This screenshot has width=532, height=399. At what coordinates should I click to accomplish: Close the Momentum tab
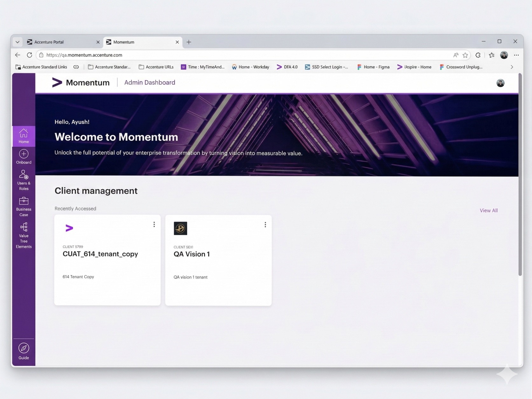coord(177,42)
